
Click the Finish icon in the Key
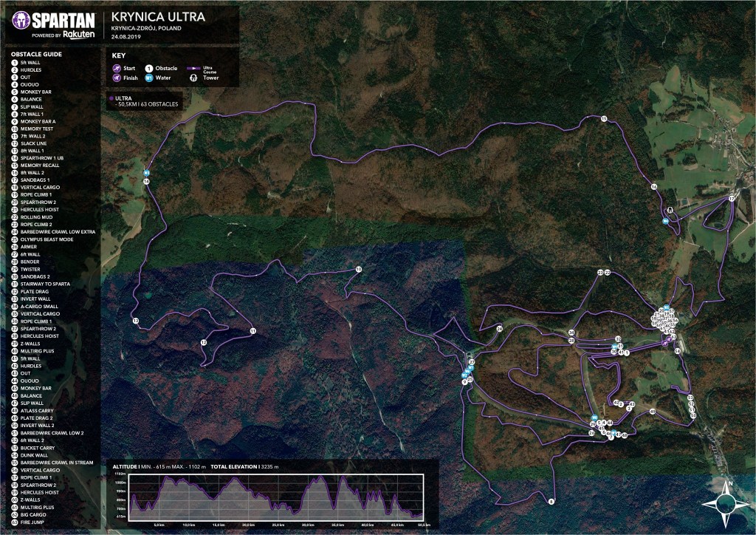(118, 77)
